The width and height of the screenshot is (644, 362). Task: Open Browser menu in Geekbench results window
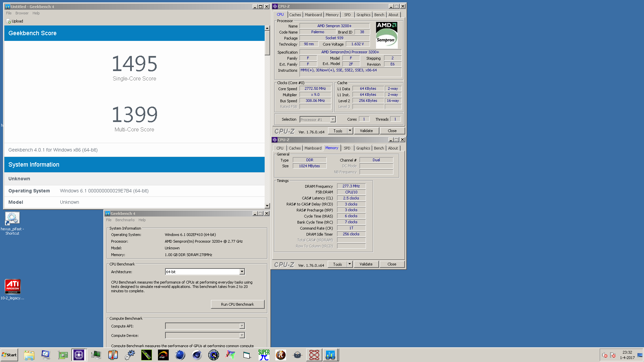22,13
